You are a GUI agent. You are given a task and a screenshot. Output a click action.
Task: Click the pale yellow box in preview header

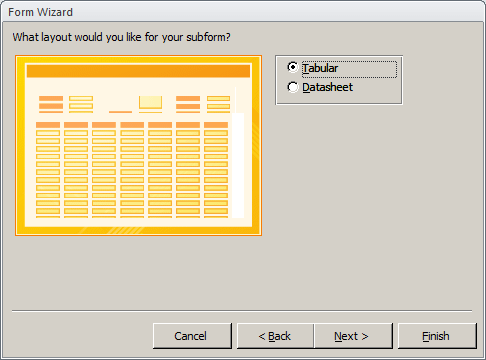[151, 102]
